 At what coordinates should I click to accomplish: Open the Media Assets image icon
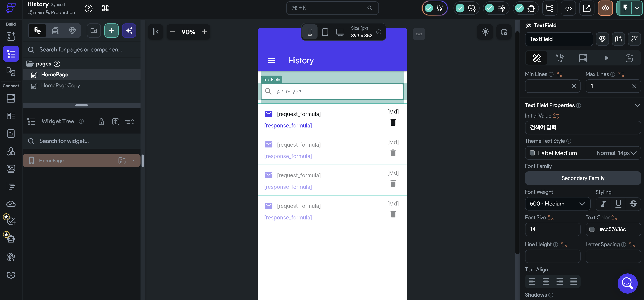(11, 169)
